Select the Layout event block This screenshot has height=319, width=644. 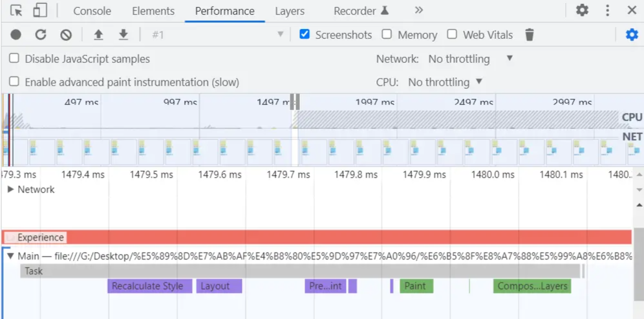tap(219, 286)
